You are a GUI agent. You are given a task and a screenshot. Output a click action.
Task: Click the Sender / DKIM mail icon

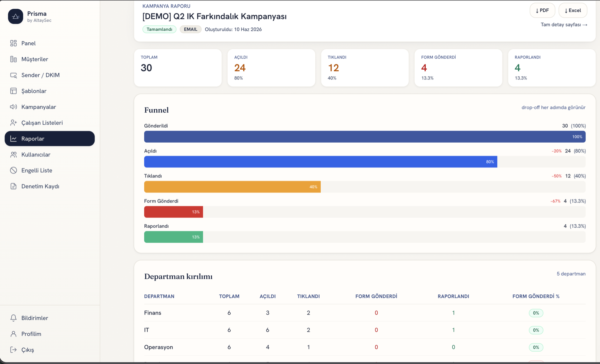point(13,75)
